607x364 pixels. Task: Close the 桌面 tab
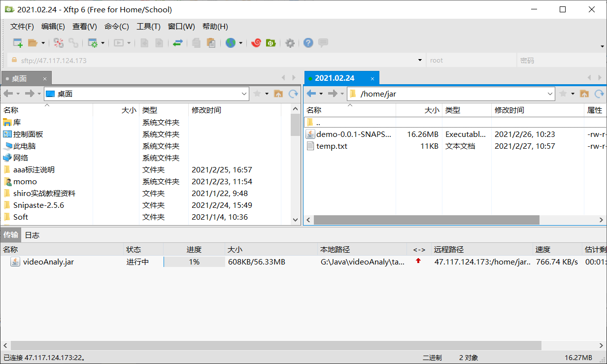coord(45,78)
